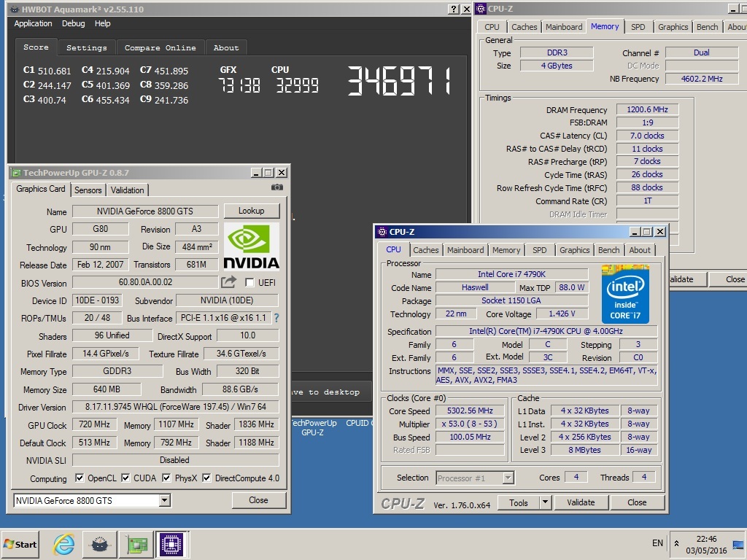The height and width of the screenshot is (560, 747).
Task: Switch to the Sensors tab in GPU-Z
Action: [88, 190]
